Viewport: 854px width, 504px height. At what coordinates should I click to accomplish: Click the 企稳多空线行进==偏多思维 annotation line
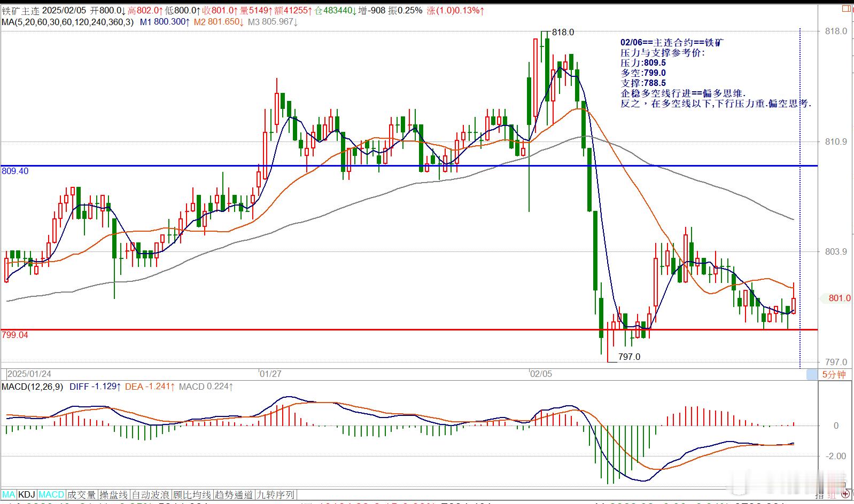pyautogui.click(x=683, y=93)
